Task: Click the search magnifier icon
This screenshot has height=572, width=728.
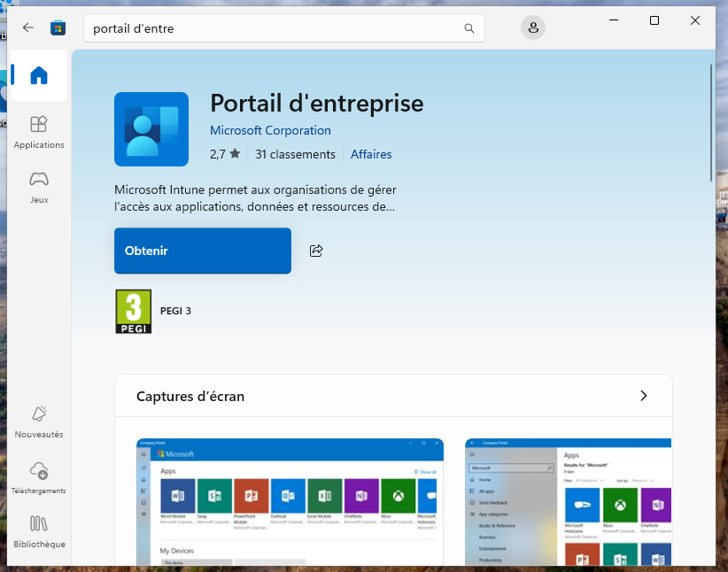Action: [469, 28]
